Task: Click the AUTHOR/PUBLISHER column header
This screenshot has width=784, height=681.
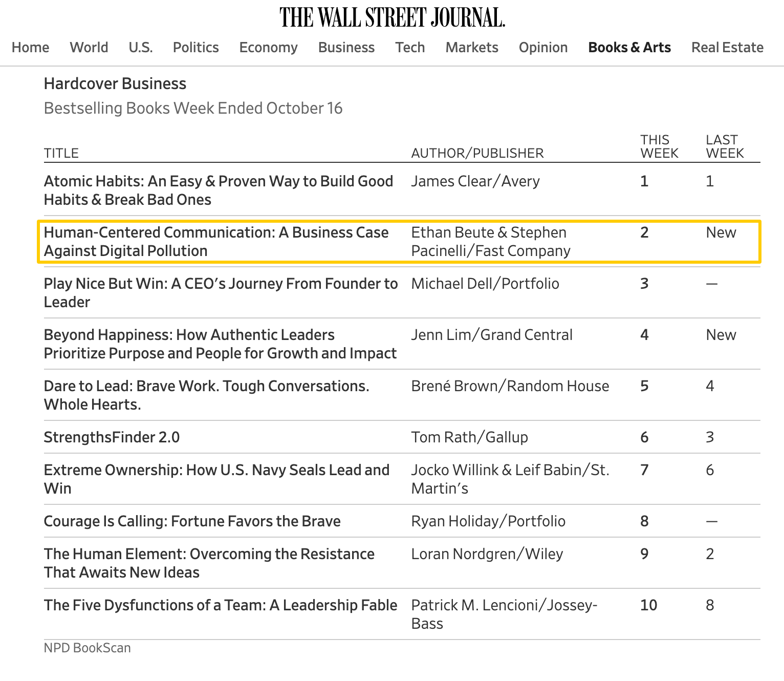Action: (477, 153)
